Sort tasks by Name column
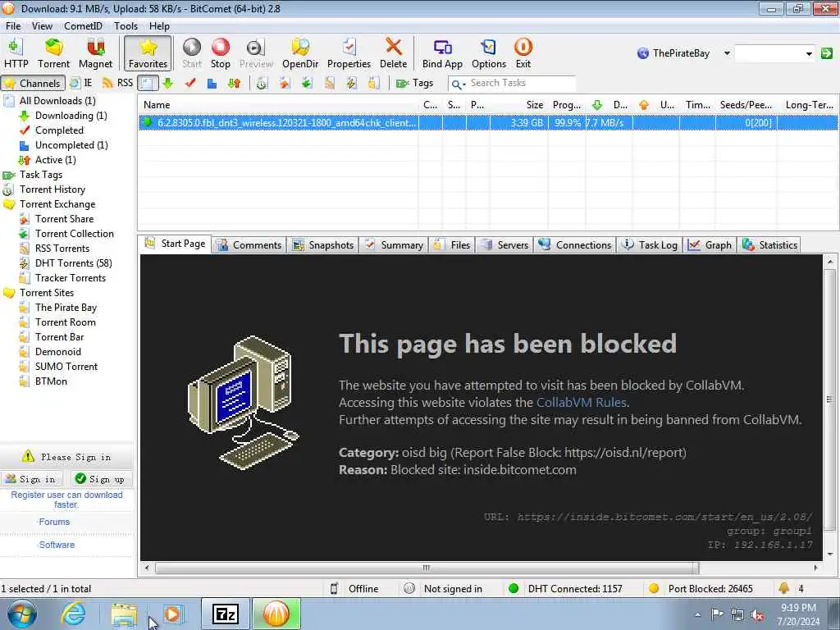The height and width of the screenshot is (630, 840). 278,104
